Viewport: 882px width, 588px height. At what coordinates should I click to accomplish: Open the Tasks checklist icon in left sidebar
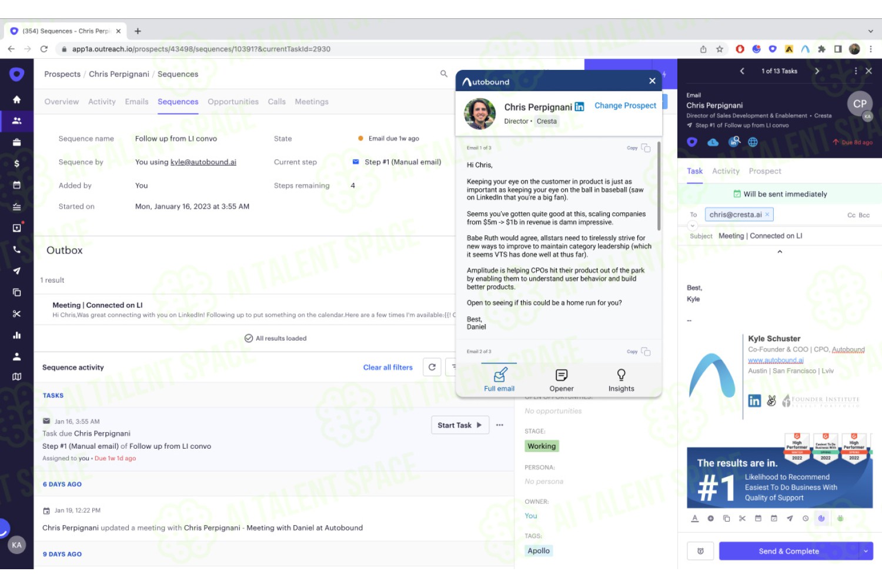coord(16,206)
